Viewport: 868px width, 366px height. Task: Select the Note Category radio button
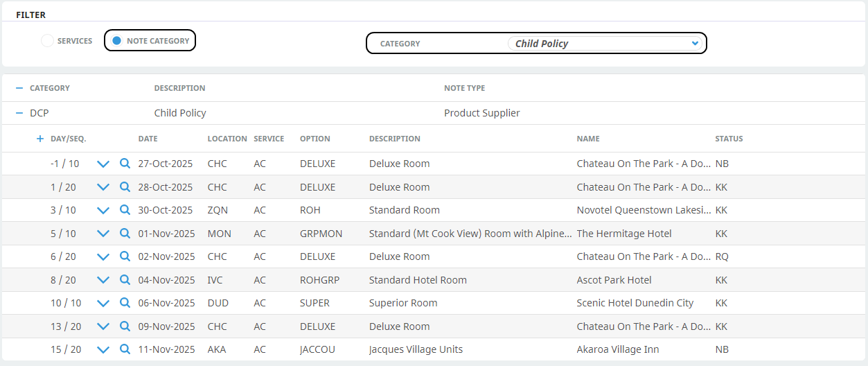pyautogui.click(x=116, y=41)
